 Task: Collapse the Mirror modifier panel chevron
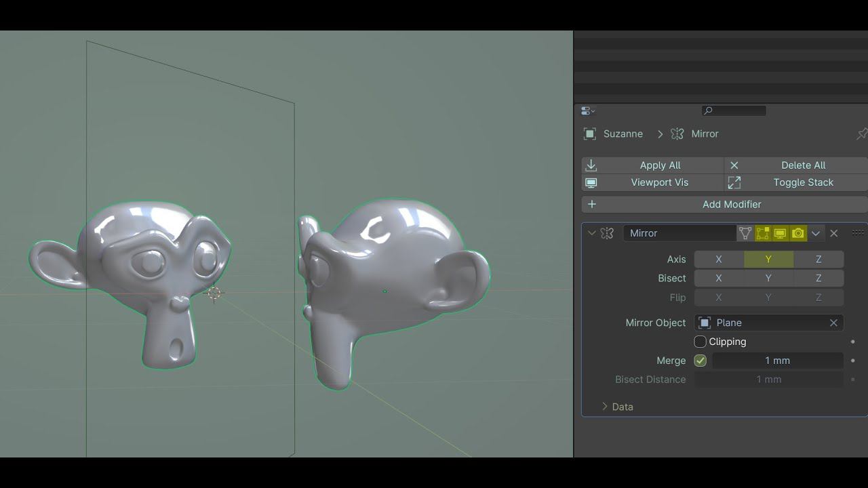pyautogui.click(x=592, y=233)
